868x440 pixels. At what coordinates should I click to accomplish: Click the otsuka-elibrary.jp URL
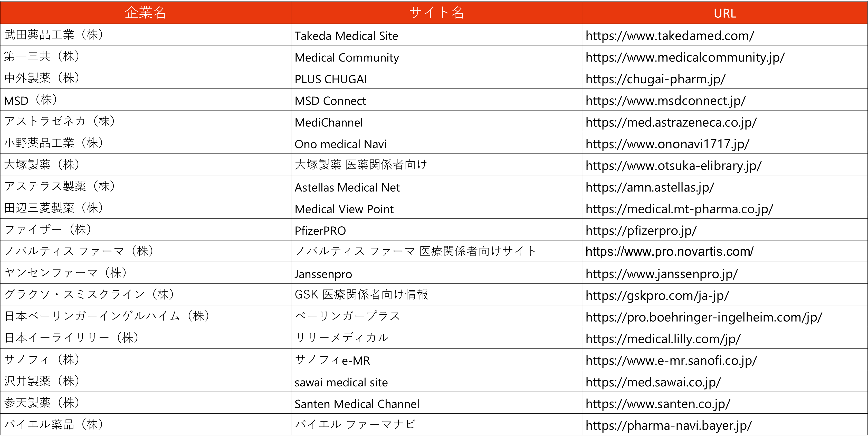673,166
